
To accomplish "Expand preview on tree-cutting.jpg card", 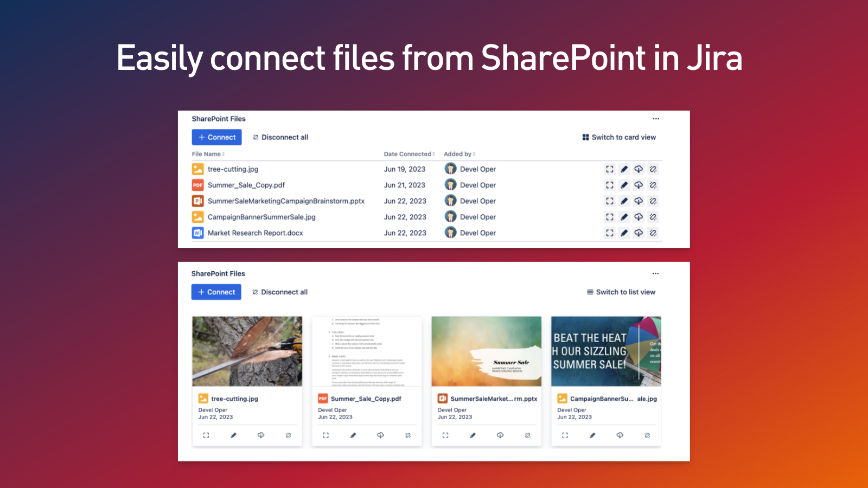I will click(x=206, y=435).
